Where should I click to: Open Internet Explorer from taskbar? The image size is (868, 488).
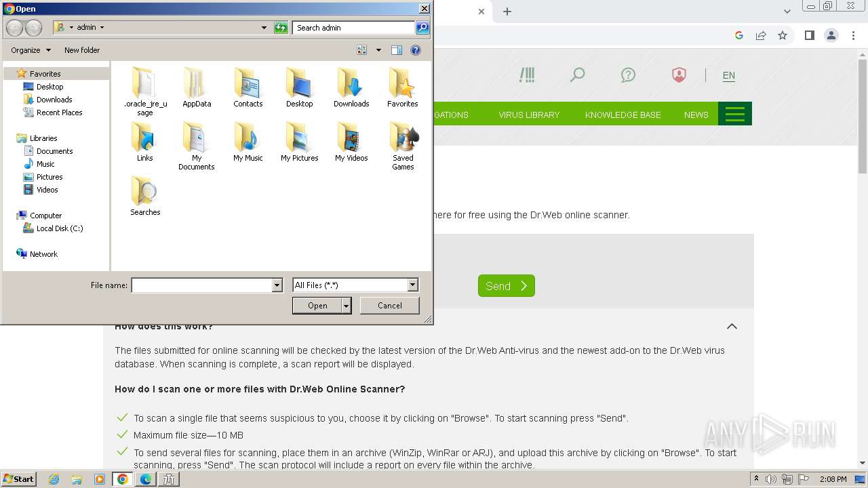tap(54, 479)
